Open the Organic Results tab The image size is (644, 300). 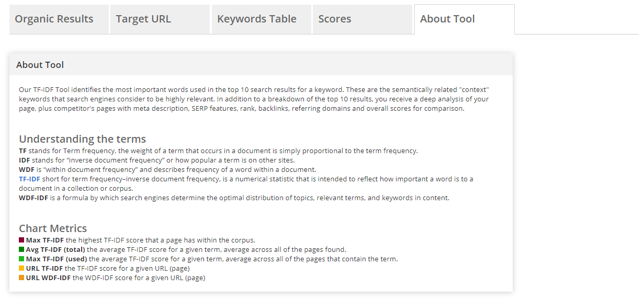(x=54, y=19)
